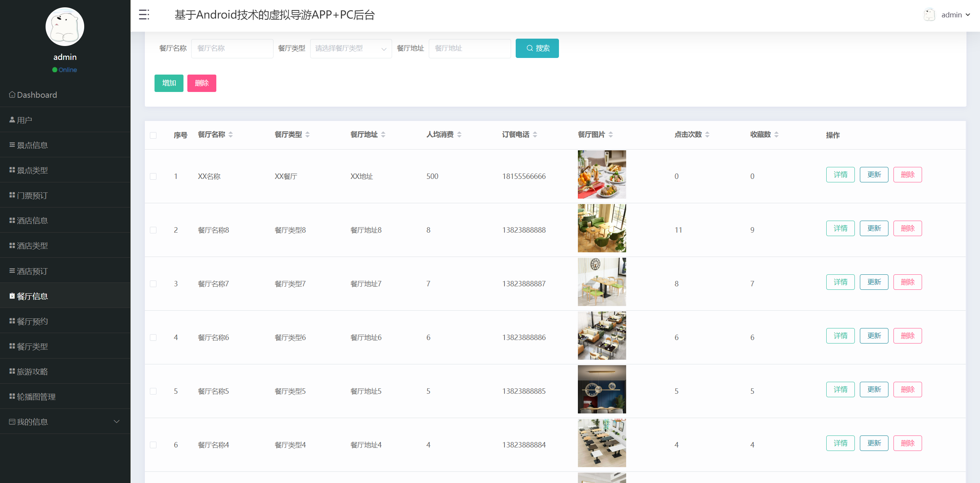Screen dimensions: 980x483
Task: Click 更新 button for 餐厅名称8 row
Action: click(874, 228)
